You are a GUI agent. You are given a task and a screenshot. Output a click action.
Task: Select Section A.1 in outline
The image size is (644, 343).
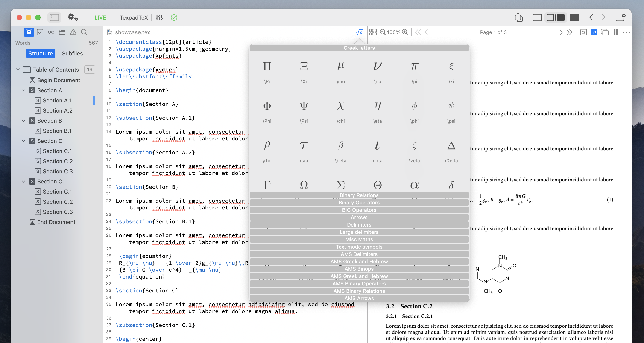57,100
